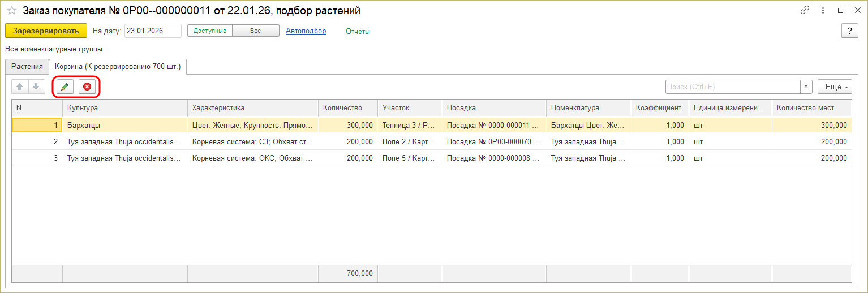Focus the Поиск search field
Viewport: 868px width, 293px height.
(732, 87)
